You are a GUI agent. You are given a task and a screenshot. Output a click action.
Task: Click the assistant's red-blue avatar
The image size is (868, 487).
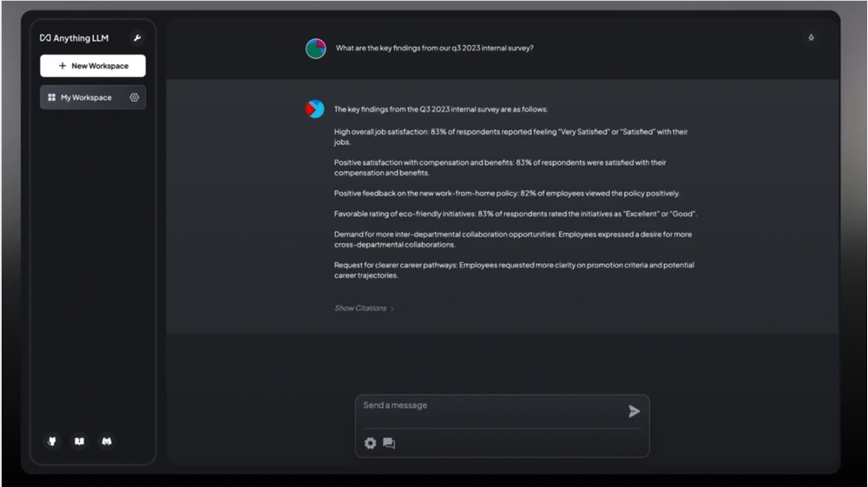315,109
